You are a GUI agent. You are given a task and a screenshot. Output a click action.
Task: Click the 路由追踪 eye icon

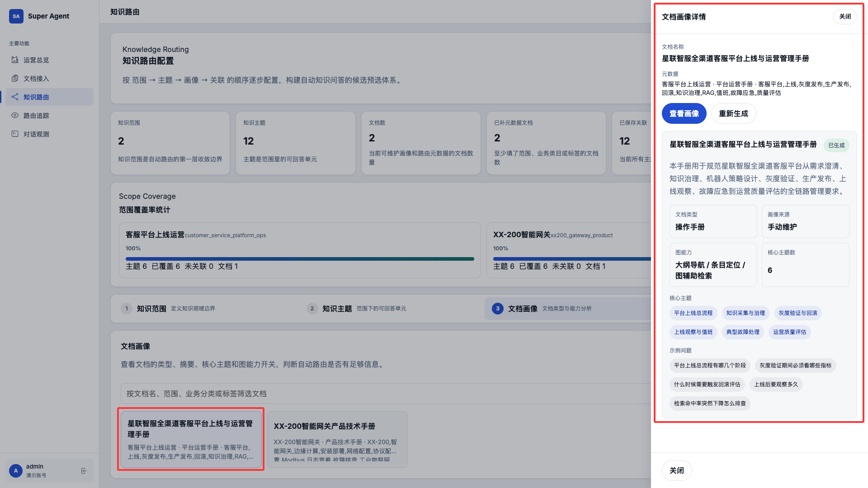[x=15, y=115]
